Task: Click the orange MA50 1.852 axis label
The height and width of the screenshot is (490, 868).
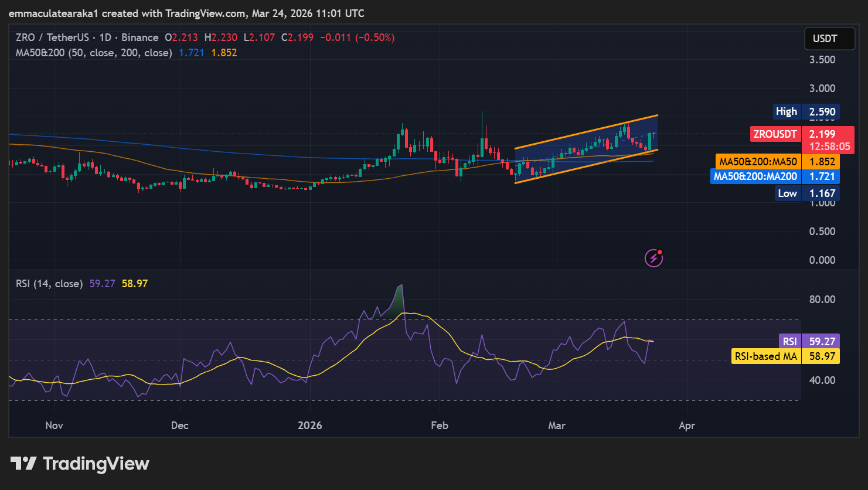Action: [x=777, y=162]
